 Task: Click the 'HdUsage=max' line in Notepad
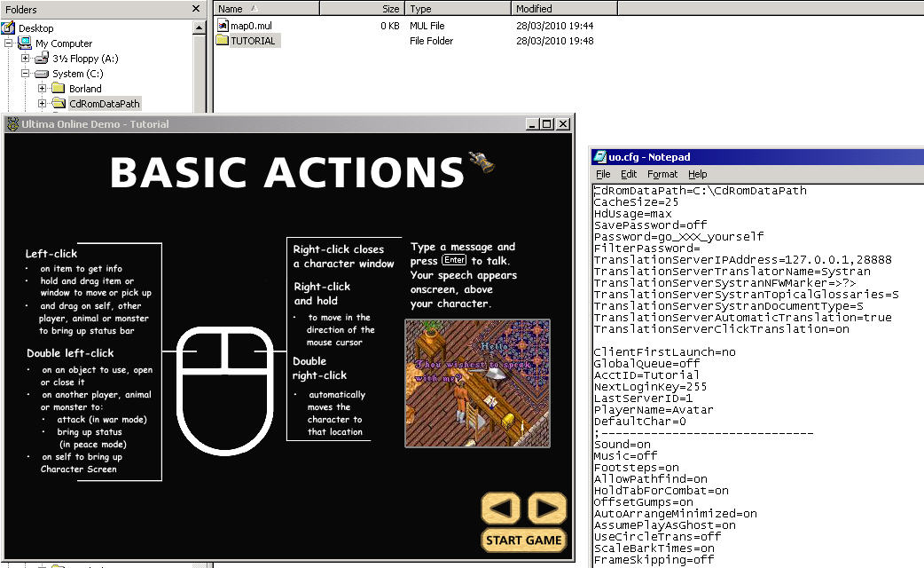pyautogui.click(x=632, y=214)
